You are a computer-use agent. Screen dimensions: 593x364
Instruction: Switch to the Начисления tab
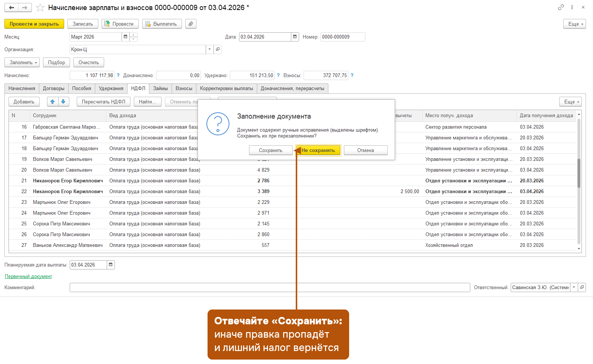22,89
